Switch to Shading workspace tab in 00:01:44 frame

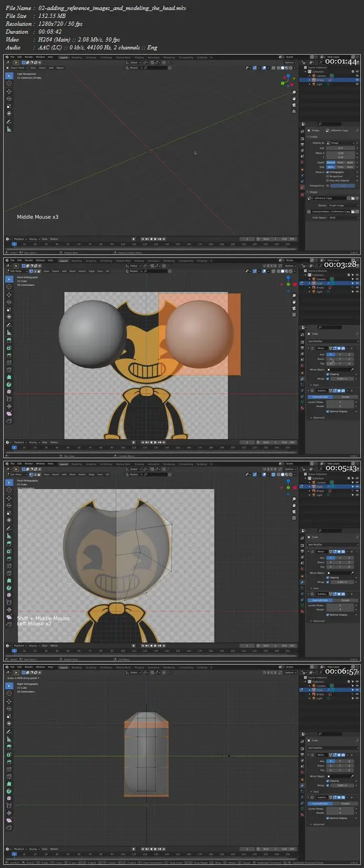[139, 57]
